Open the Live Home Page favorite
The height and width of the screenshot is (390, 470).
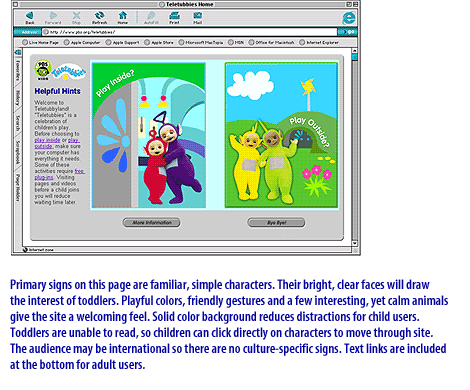point(40,42)
